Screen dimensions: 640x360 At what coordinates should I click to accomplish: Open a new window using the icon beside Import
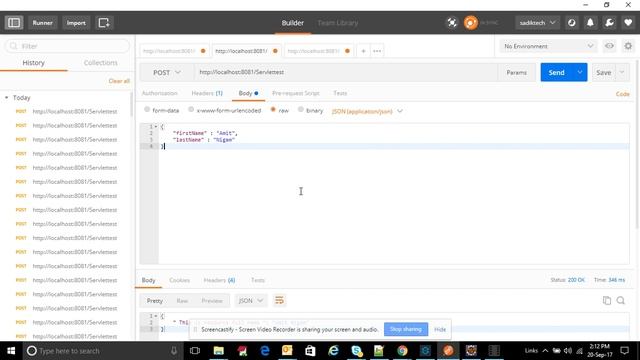[x=104, y=22]
